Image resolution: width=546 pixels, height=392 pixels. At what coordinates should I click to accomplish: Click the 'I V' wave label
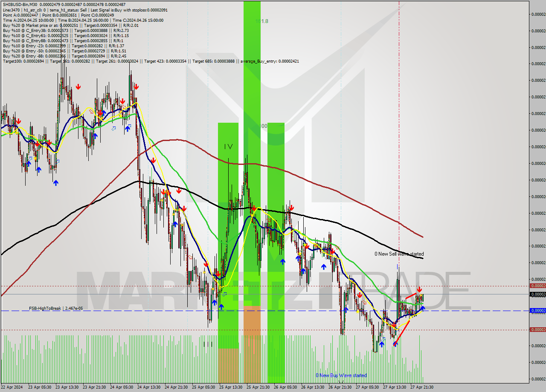229,147
